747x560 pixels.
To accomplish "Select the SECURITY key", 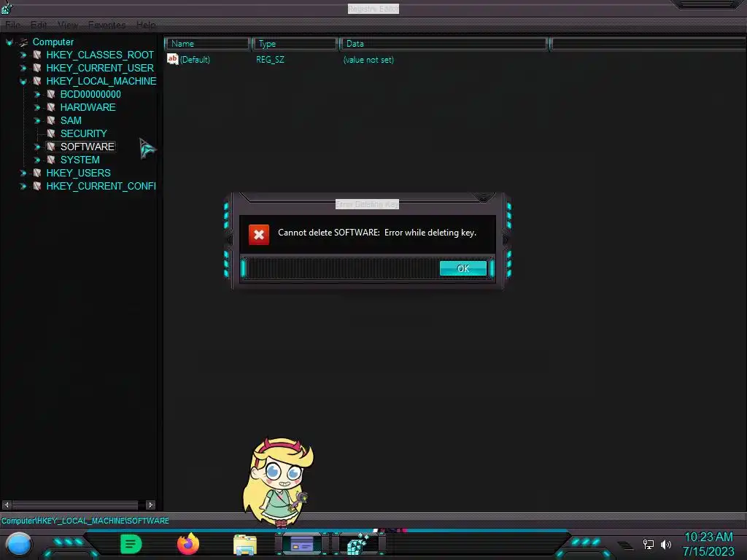I will click(83, 134).
